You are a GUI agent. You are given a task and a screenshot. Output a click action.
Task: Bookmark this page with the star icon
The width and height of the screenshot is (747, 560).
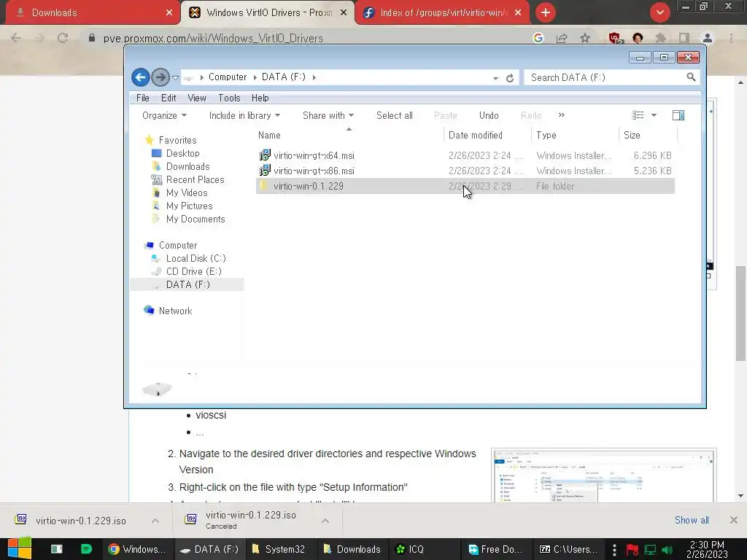(585, 38)
